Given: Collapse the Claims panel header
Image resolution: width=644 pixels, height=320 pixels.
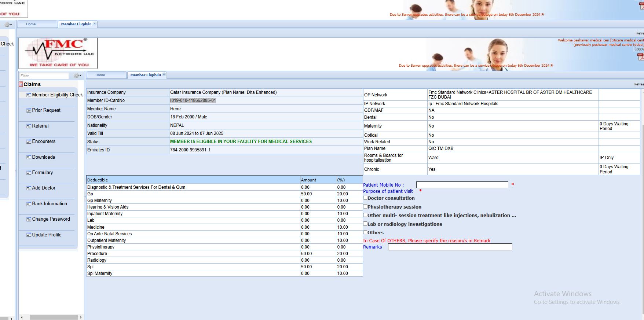Looking at the screenshot, I should click(32, 84).
